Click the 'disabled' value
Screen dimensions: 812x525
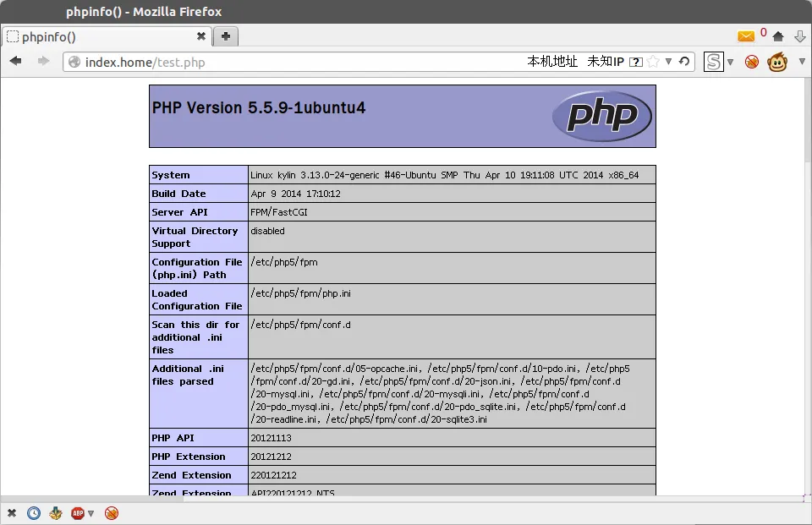(268, 231)
